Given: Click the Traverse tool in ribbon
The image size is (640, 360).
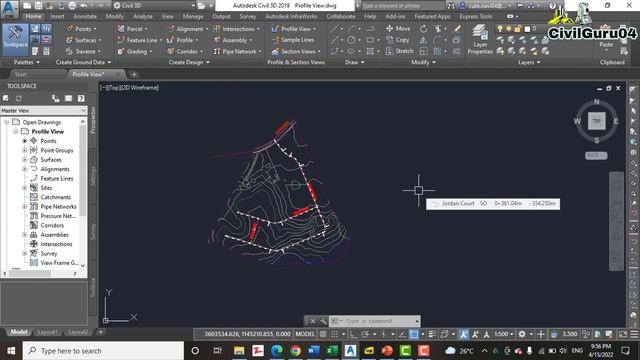Looking at the screenshot, I should tap(83, 51).
